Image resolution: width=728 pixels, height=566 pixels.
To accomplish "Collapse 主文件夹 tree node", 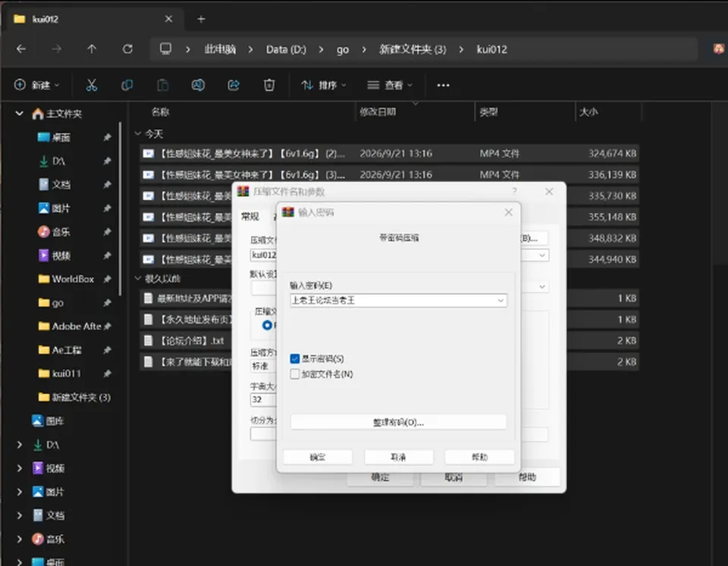I will tap(19, 113).
